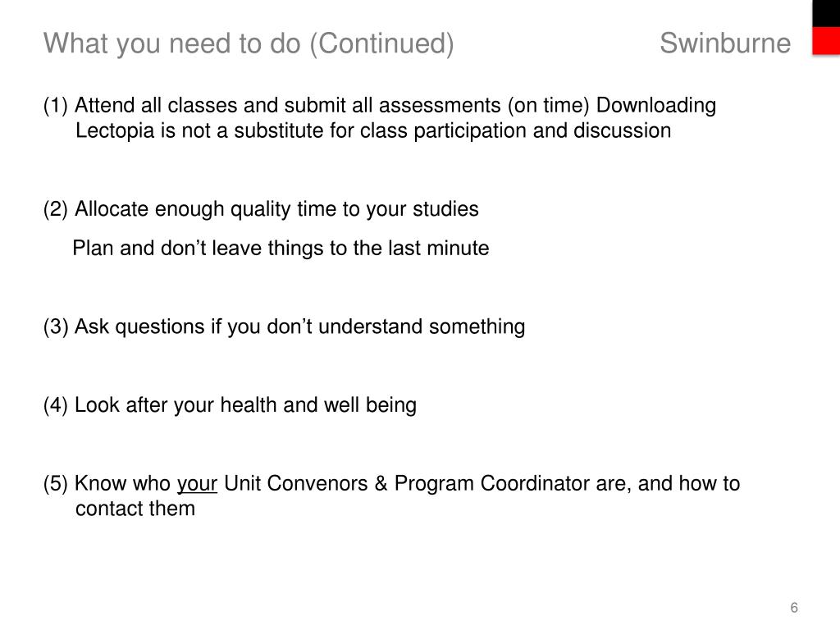Image resolution: width=840 pixels, height=630 pixels.
Task: Click 'Plan and don't leave things to the last minute'
Action: (281, 248)
